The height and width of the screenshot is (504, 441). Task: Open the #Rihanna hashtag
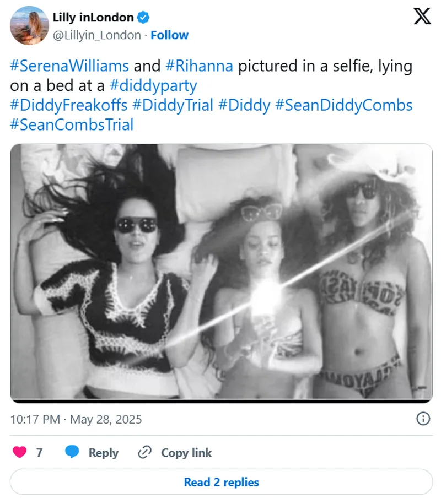click(x=199, y=66)
